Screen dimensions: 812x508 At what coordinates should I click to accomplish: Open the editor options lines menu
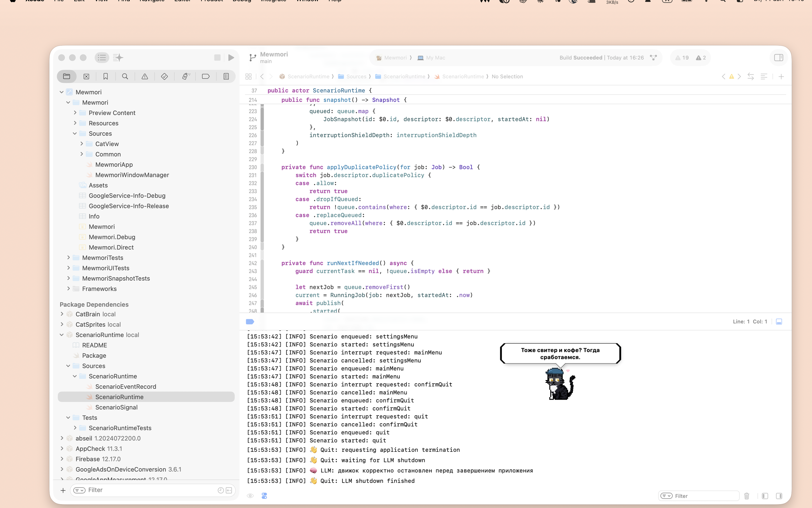coord(764,77)
